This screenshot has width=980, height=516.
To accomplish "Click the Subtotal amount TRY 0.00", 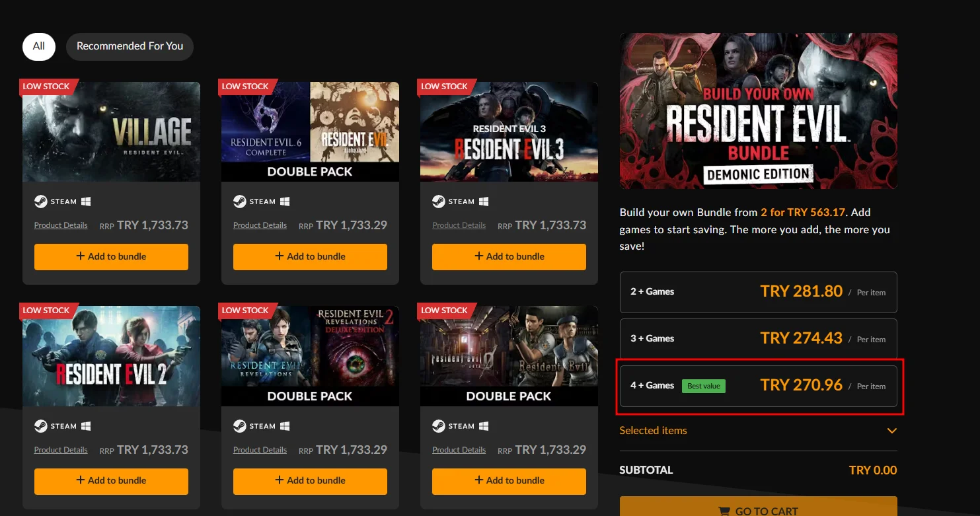I will tap(873, 470).
